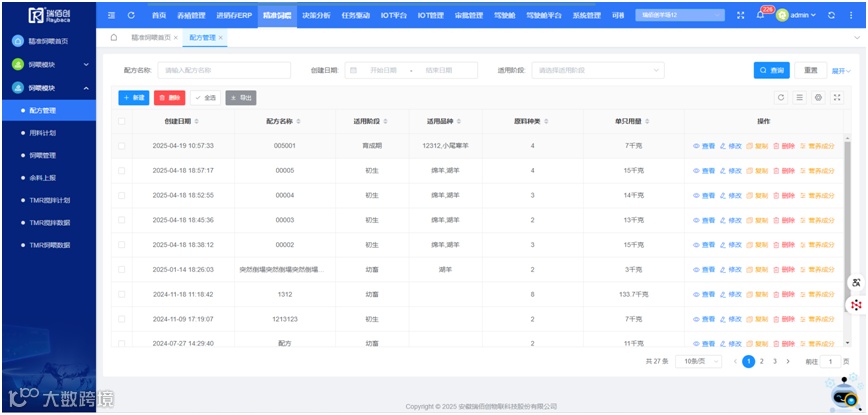The image size is (868, 415).
Task: Close the 配方管理 tab
Action: pyautogui.click(x=220, y=38)
